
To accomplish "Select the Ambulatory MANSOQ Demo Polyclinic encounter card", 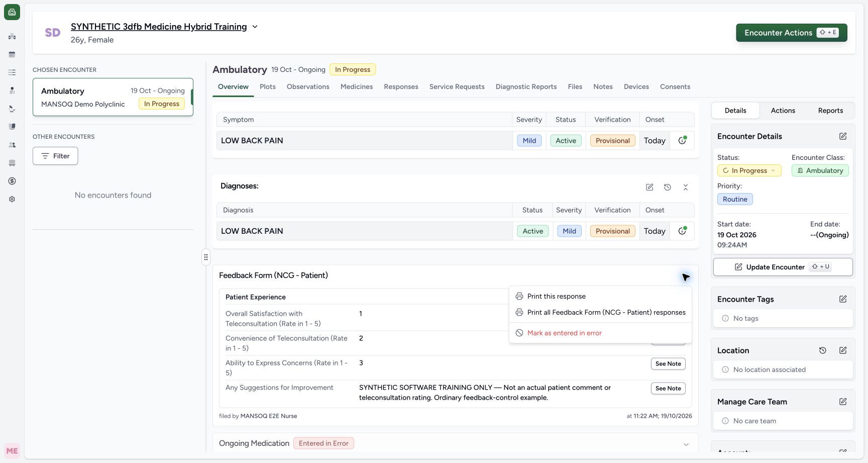I will [113, 97].
